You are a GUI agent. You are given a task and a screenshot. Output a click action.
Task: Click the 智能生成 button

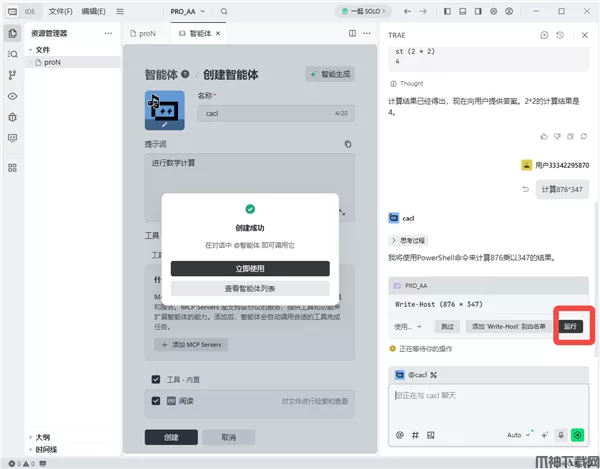click(330, 74)
